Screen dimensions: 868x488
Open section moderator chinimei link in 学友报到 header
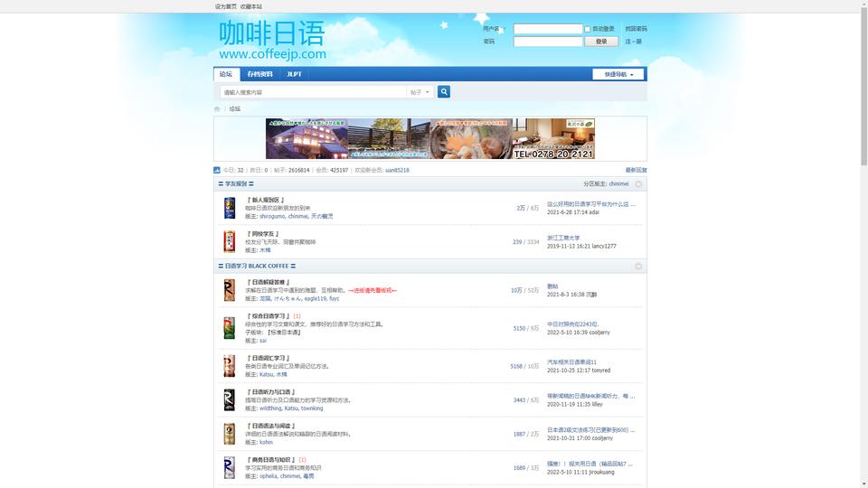(x=618, y=183)
